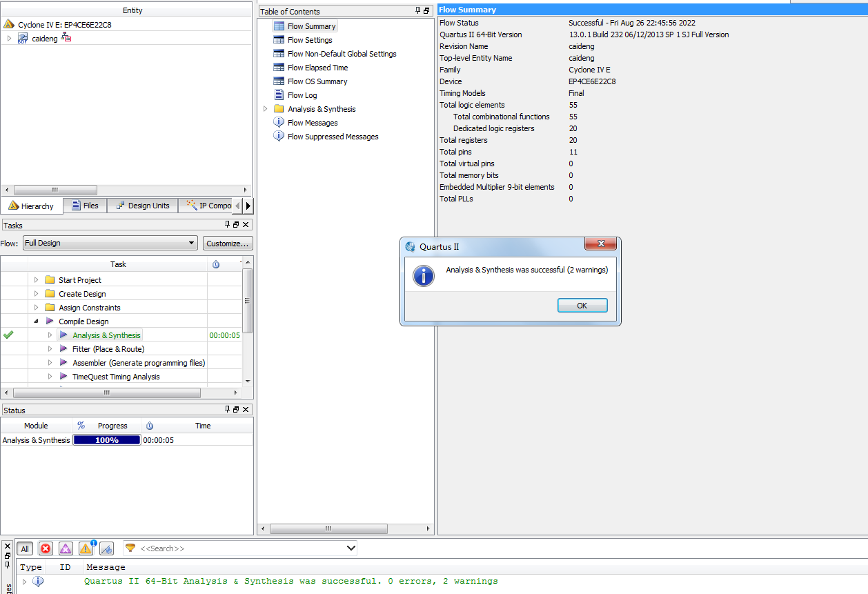Click the Flow Summary table icon
The height and width of the screenshot is (594, 868).
pos(279,26)
